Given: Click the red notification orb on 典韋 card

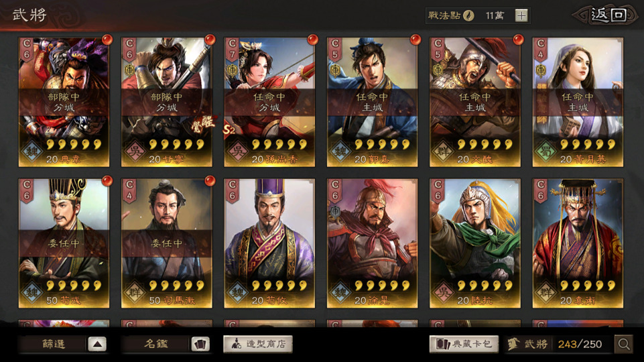Looking at the screenshot, I should (107, 40).
